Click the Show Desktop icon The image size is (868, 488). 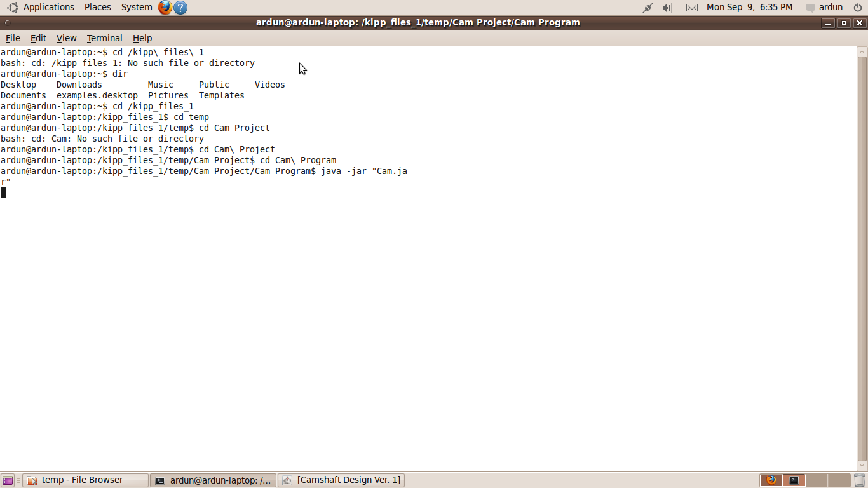point(8,480)
